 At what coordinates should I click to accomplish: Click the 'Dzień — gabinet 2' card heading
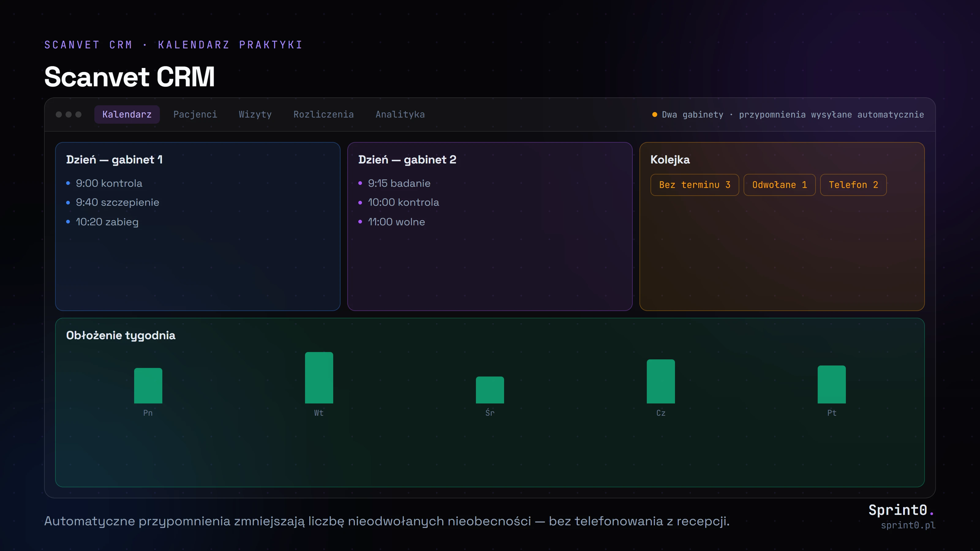coord(407,160)
